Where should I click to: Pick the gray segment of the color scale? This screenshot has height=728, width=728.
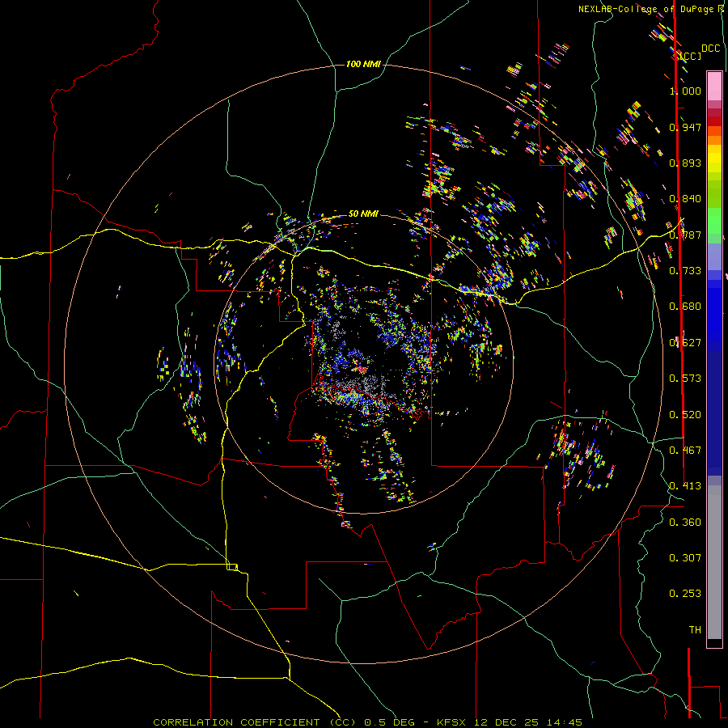[714, 562]
